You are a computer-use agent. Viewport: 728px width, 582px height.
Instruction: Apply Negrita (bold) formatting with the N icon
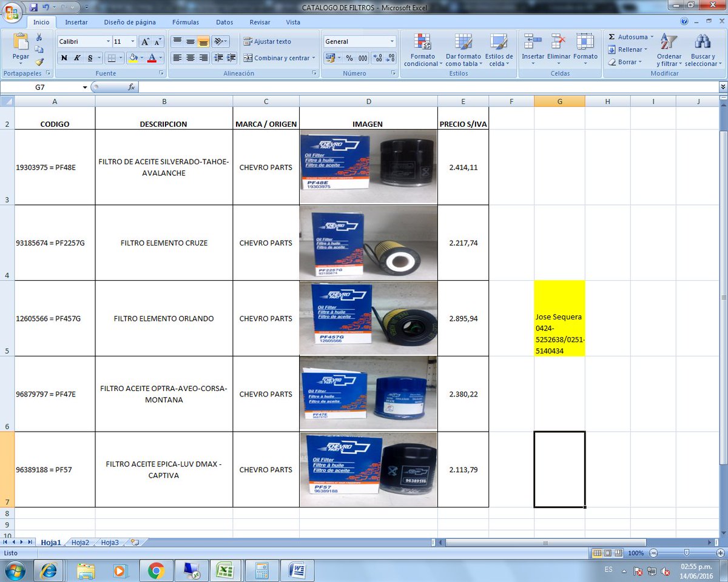[x=64, y=58]
